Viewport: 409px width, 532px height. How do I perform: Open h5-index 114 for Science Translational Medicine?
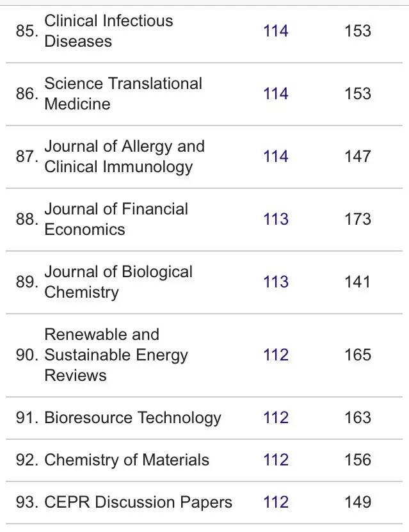pos(275,93)
